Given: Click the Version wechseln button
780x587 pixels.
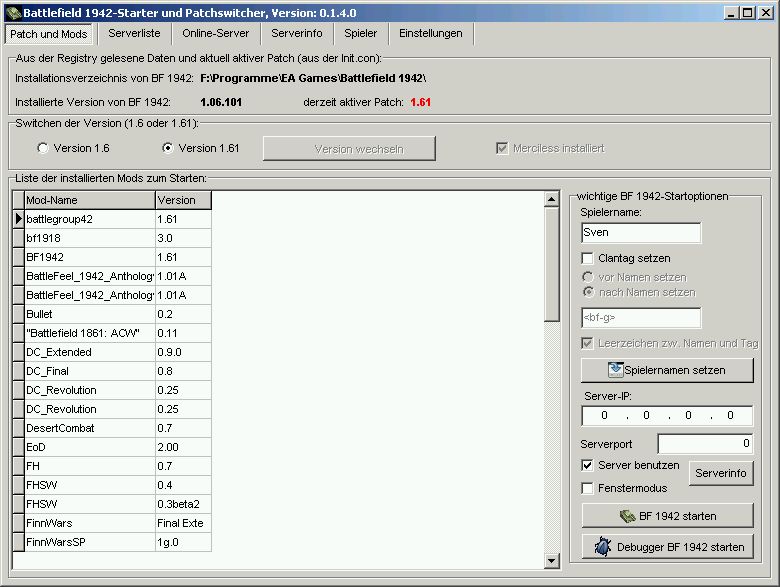Looking at the screenshot, I should tap(349, 148).
